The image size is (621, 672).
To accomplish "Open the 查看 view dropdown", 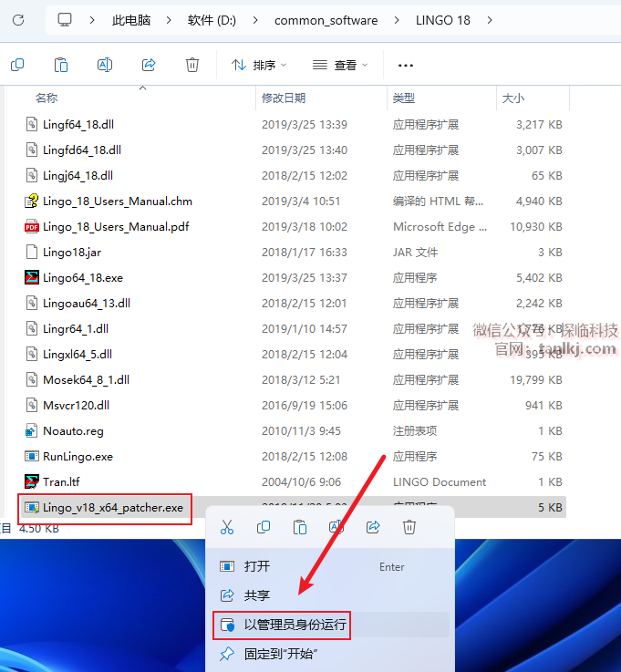I will (x=340, y=65).
